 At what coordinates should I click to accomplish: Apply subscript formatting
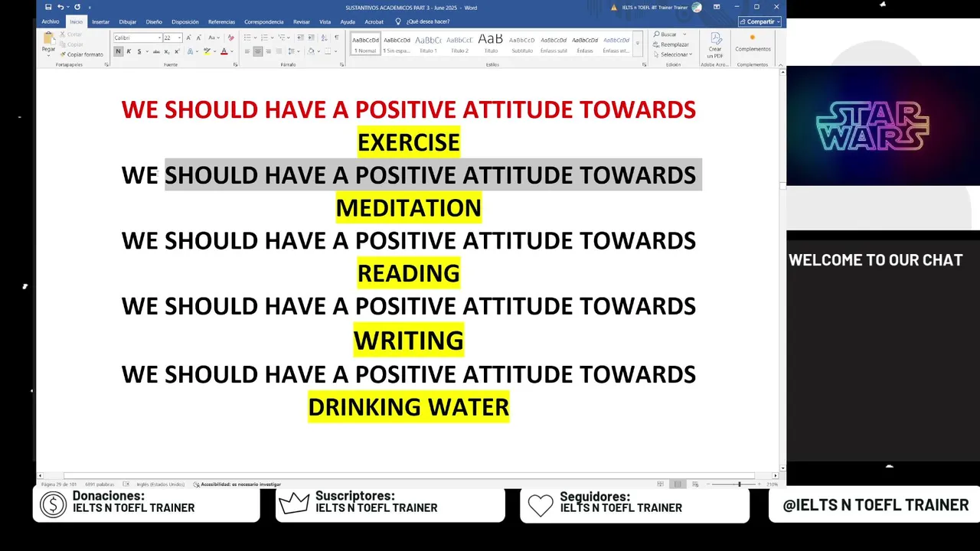[167, 51]
